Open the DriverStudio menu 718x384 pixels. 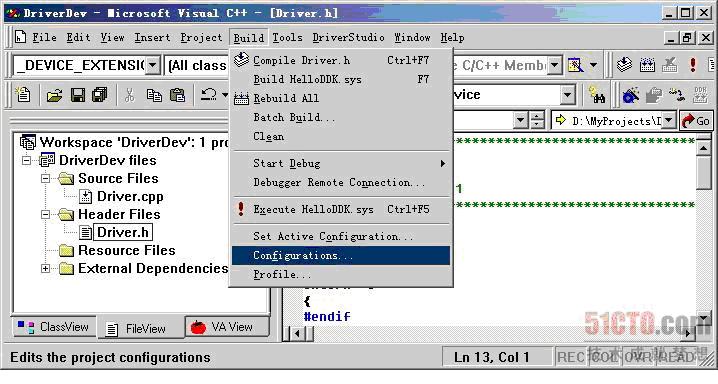[348, 37]
